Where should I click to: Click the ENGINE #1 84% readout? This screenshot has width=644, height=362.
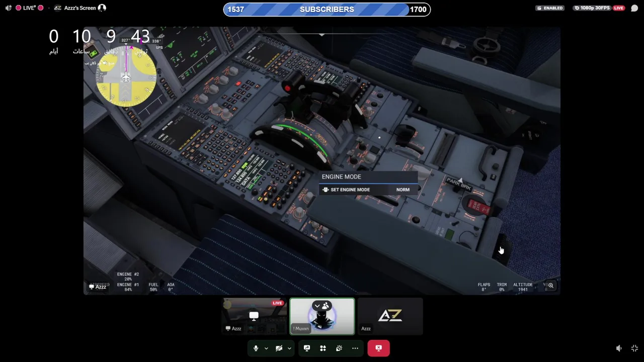(128, 287)
